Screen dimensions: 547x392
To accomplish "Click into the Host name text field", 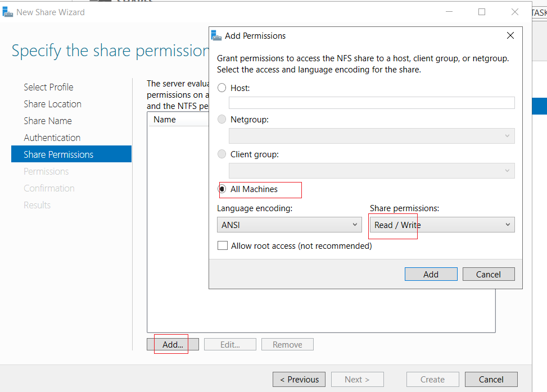I will click(x=372, y=103).
